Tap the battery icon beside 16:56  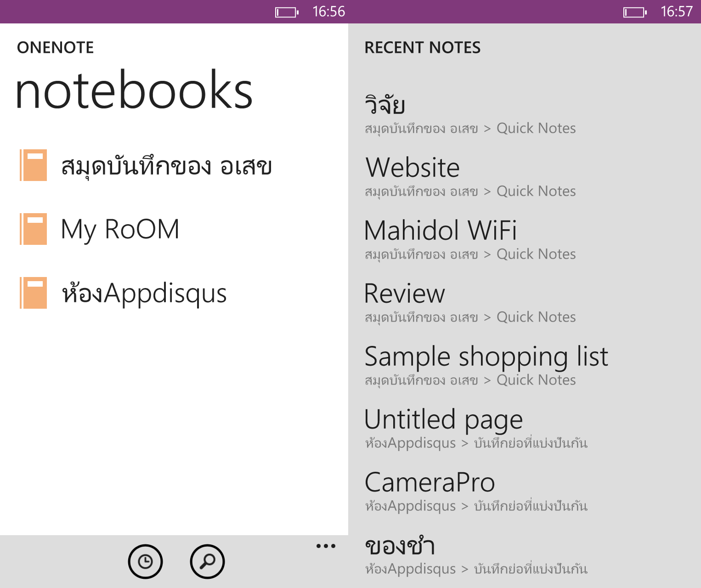coord(287,12)
